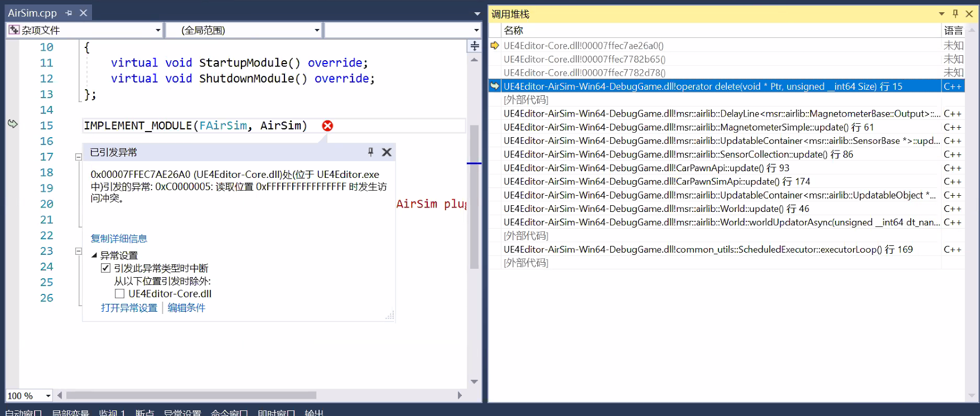Switch to the 监视 1 tab

(x=112, y=413)
